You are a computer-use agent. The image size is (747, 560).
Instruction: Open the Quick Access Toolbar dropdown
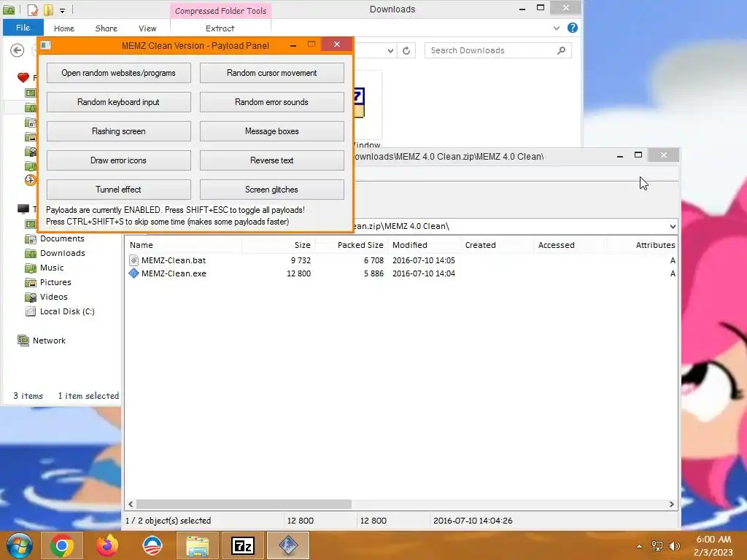coord(63,10)
